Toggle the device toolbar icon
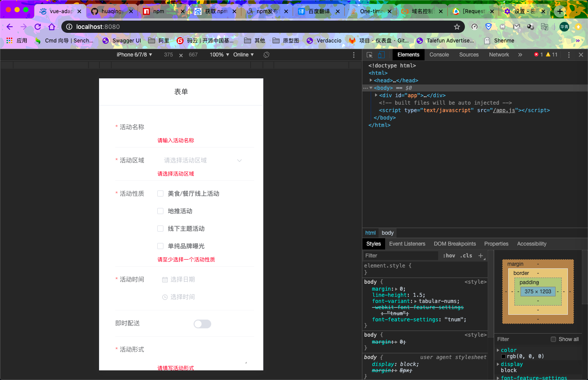This screenshot has height=380, width=588. click(x=381, y=55)
